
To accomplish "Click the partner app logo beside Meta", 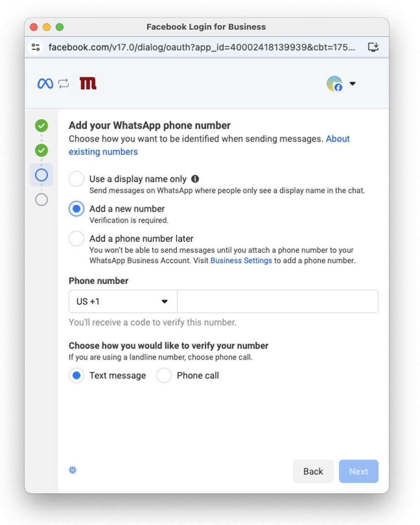I will pyautogui.click(x=87, y=83).
